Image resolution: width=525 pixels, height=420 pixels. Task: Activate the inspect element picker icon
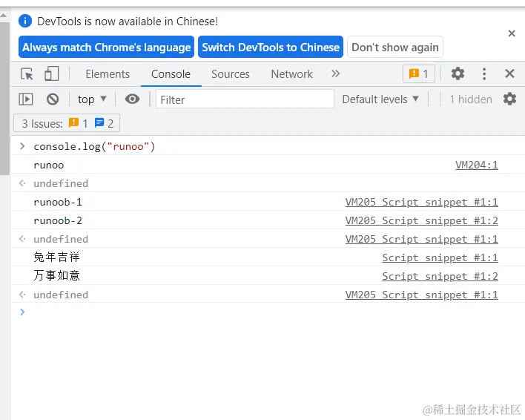27,73
